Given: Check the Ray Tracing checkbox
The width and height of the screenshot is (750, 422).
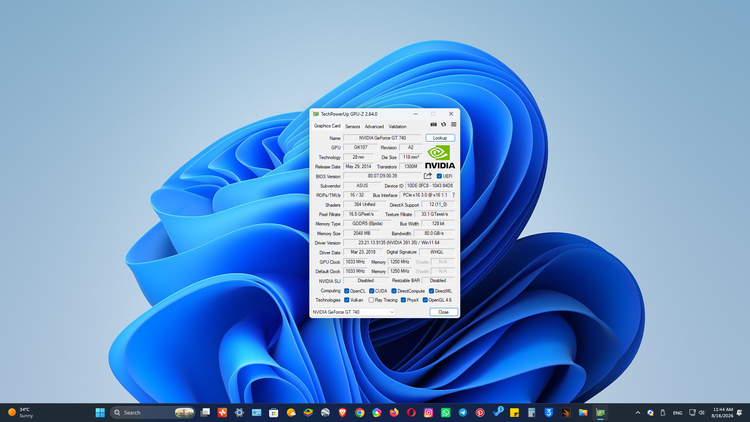Looking at the screenshot, I should click(371, 300).
